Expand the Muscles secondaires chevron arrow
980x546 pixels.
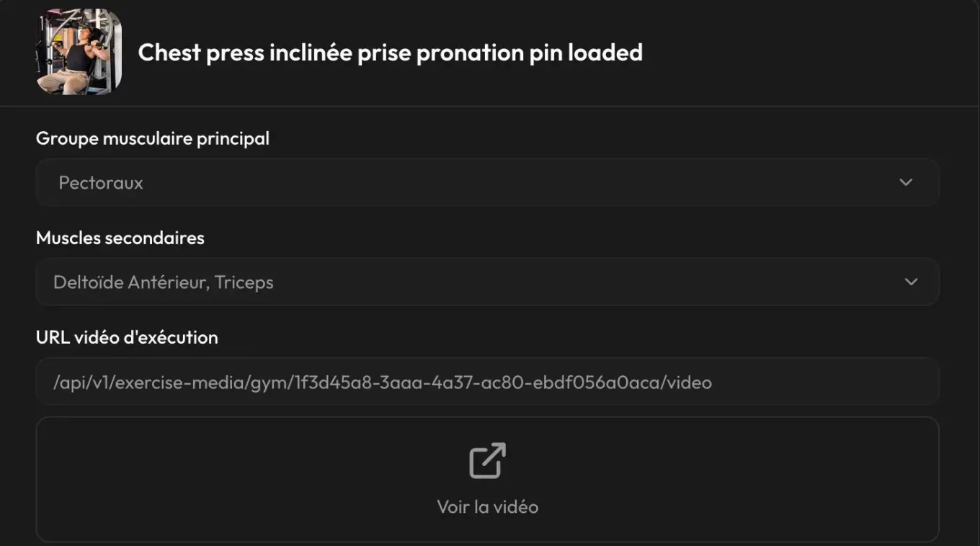[x=911, y=282]
